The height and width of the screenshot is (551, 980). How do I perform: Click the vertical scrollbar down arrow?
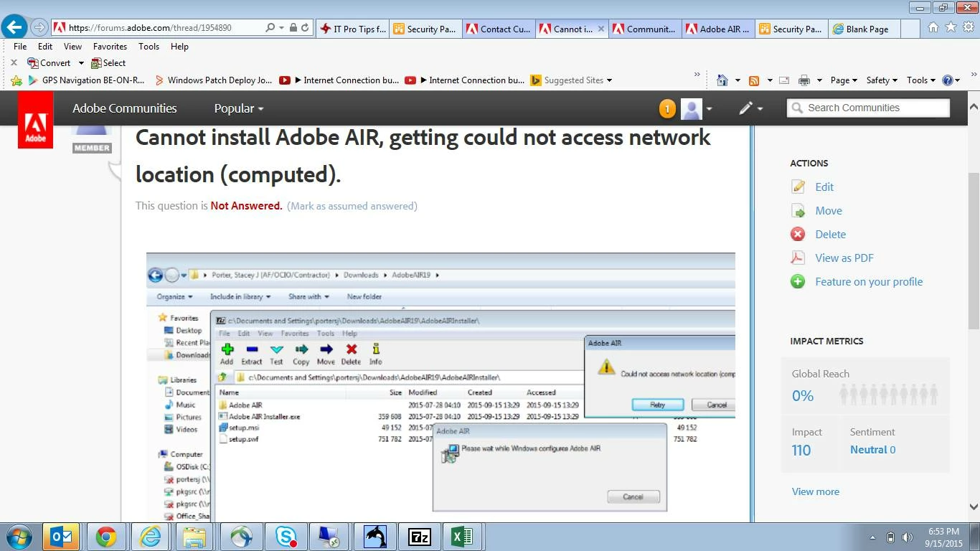[x=974, y=507]
